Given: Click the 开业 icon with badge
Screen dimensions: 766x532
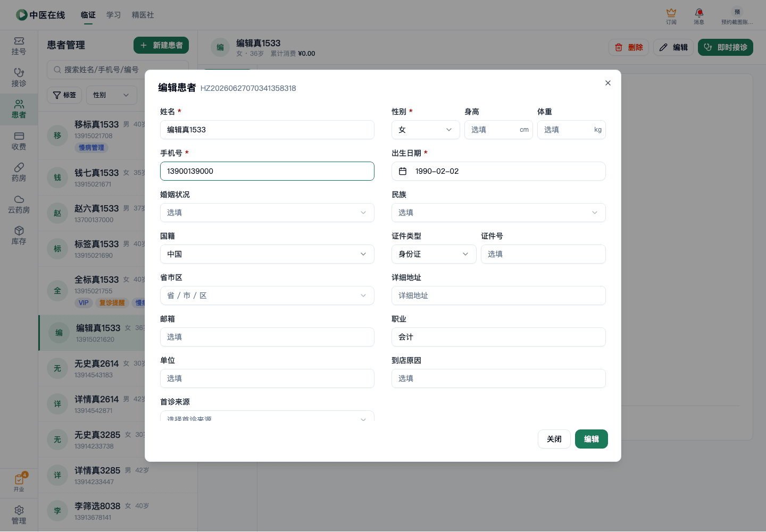Looking at the screenshot, I should pyautogui.click(x=19, y=483).
